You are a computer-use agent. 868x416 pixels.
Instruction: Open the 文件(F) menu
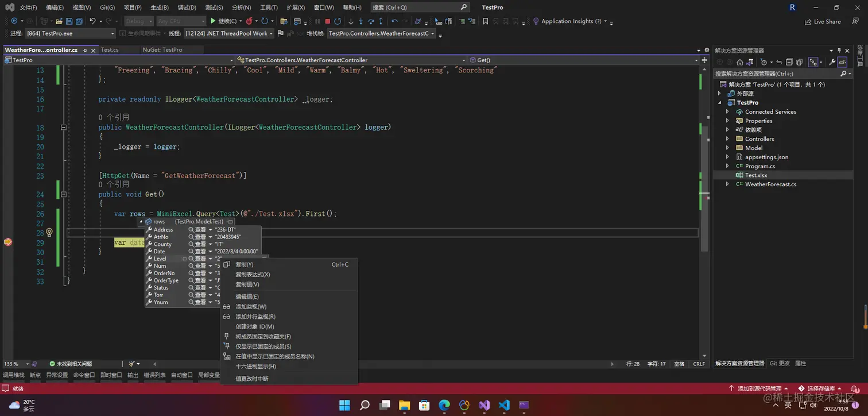pyautogui.click(x=29, y=7)
